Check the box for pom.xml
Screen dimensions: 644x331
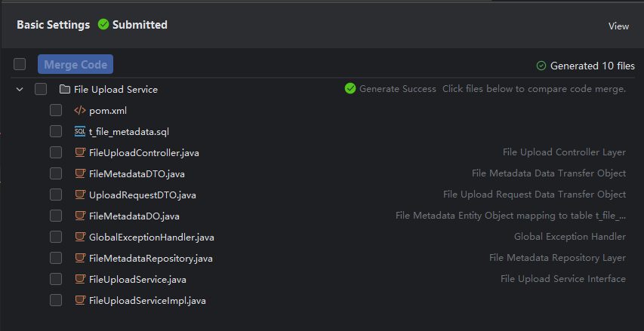point(56,110)
